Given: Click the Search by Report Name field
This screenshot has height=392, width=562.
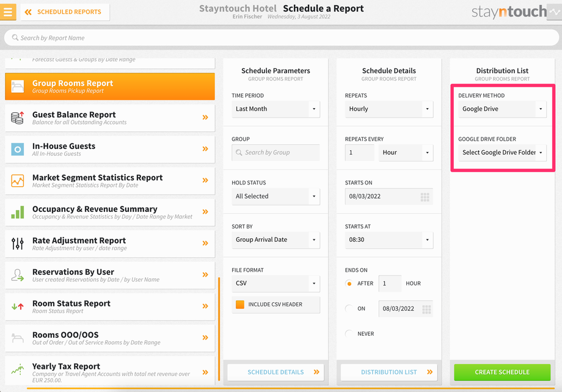Looking at the screenshot, I should pyautogui.click(x=282, y=38).
